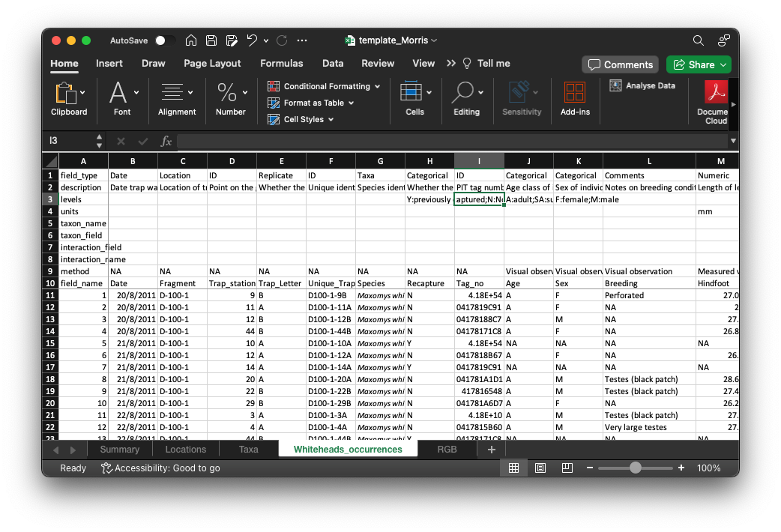The height and width of the screenshot is (532, 781).
Task: Switch to the Taxa sheet tab
Action: [248, 450]
